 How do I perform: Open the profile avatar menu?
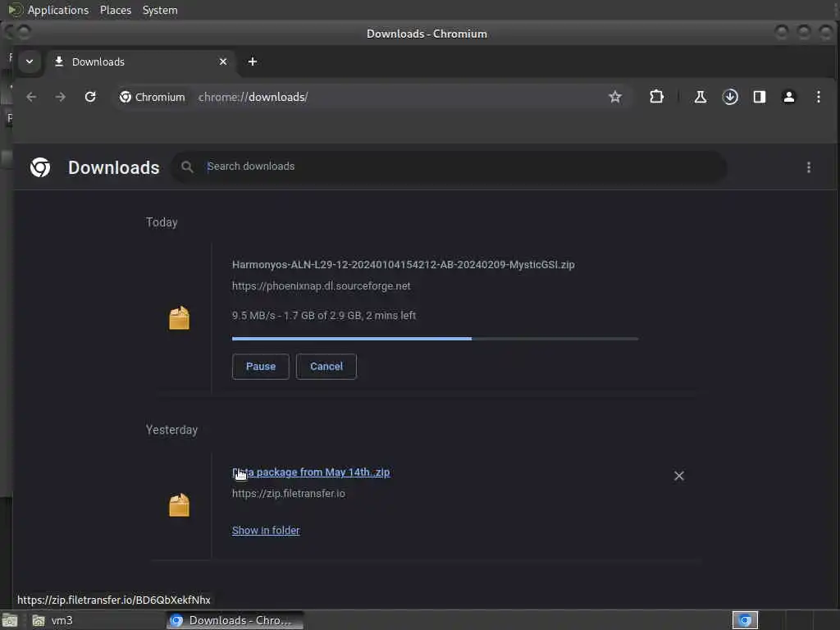click(788, 97)
